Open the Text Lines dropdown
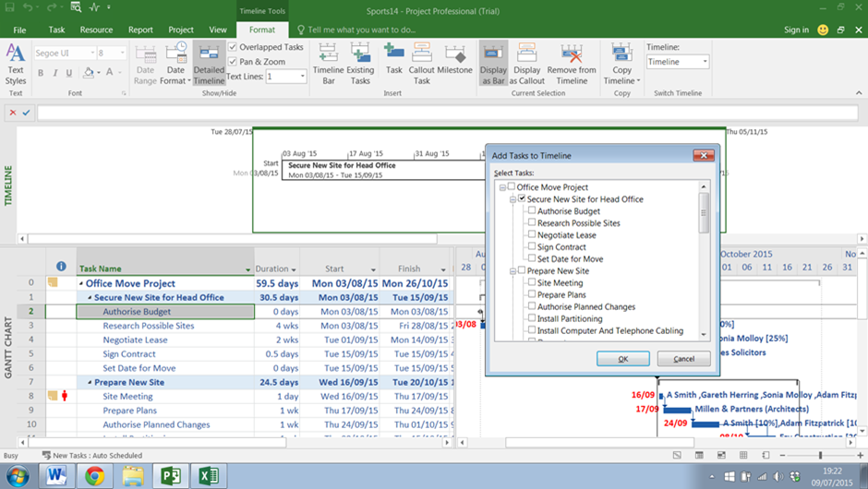Screen dimensions: 868x489 tap(302, 77)
